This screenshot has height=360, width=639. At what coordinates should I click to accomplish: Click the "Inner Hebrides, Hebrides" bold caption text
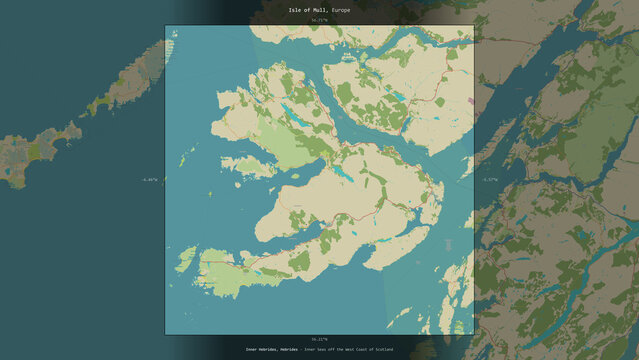pyautogui.click(x=271, y=349)
